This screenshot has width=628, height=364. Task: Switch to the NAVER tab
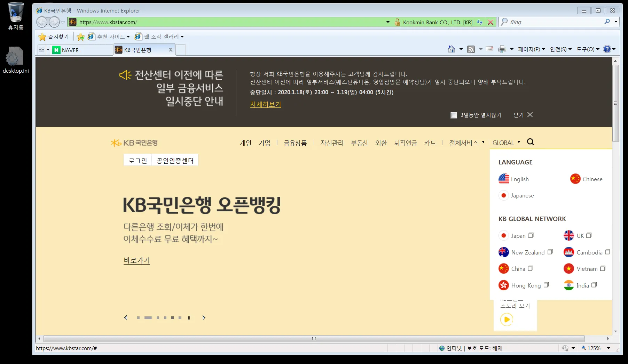[x=82, y=50]
